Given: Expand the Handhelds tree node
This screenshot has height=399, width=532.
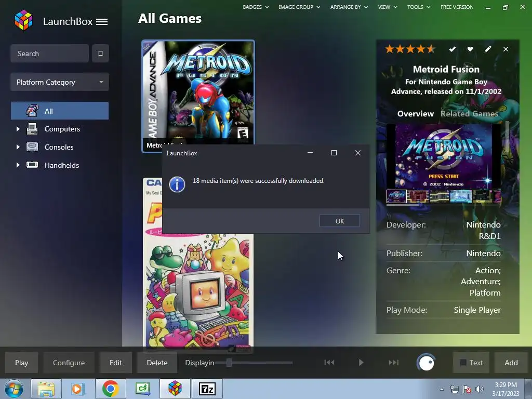Looking at the screenshot, I should click(18, 165).
